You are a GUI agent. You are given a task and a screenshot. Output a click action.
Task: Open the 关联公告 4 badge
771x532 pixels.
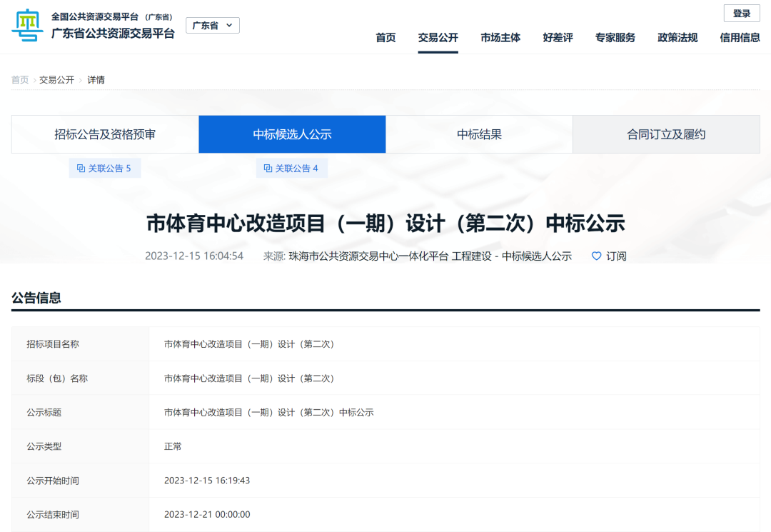pyautogui.click(x=292, y=168)
